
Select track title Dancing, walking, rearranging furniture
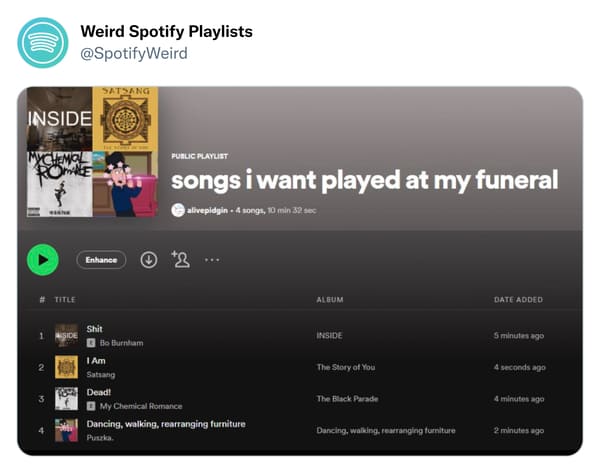coord(166,424)
